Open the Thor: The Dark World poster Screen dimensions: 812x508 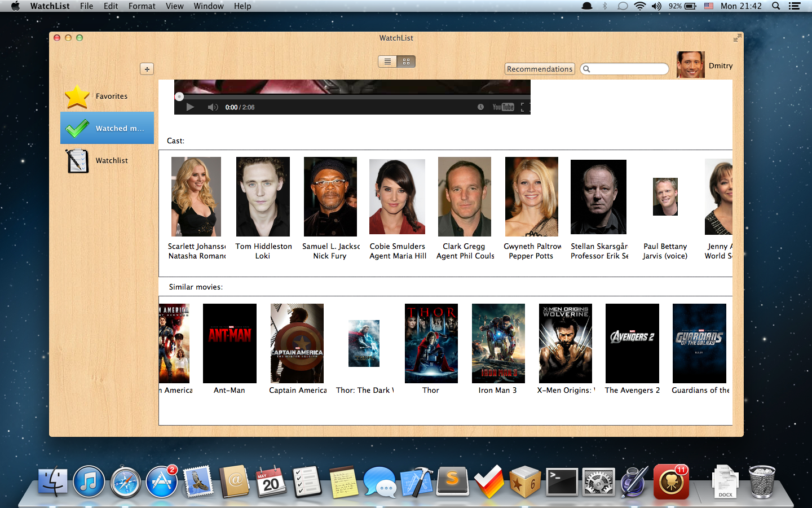(x=364, y=343)
